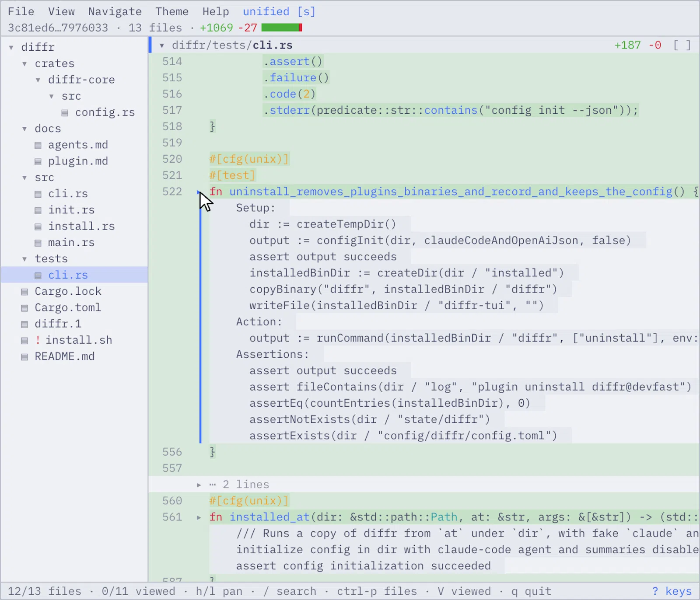Click the +187 additions count
This screenshot has width=700, height=600.
[x=627, y=45]
